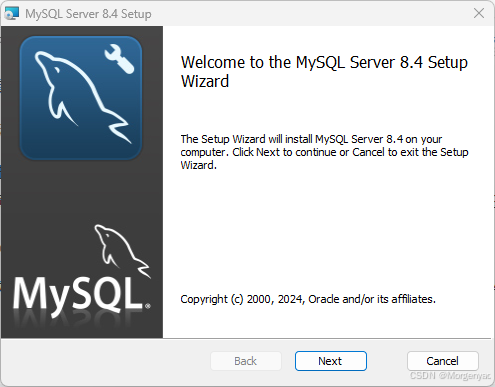This screenshot has height=387, width=495.
Task: Click the white MySQL logo on dark sidebar
Action: [x=82, y=271]
